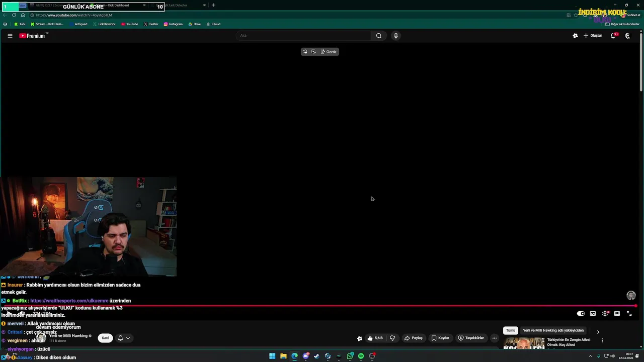This screenshot has height=362, width=644.
Task: Switch to theater mode view
Action: point(617,314)
